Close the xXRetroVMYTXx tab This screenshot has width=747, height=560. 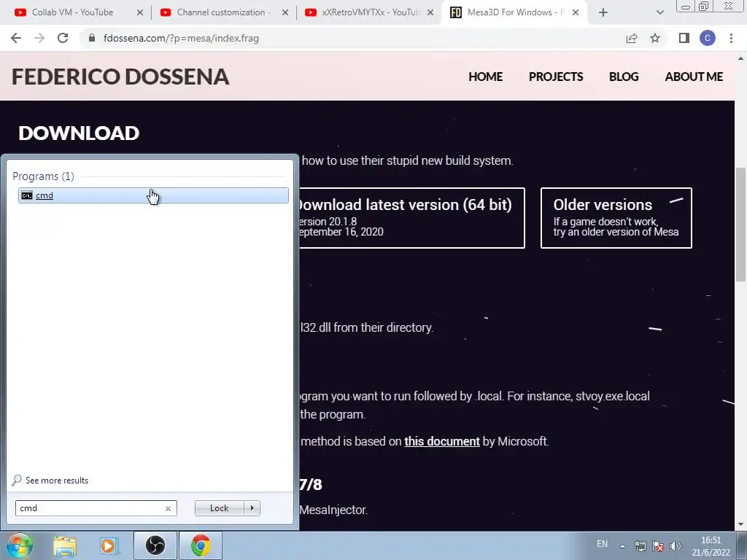430,13
